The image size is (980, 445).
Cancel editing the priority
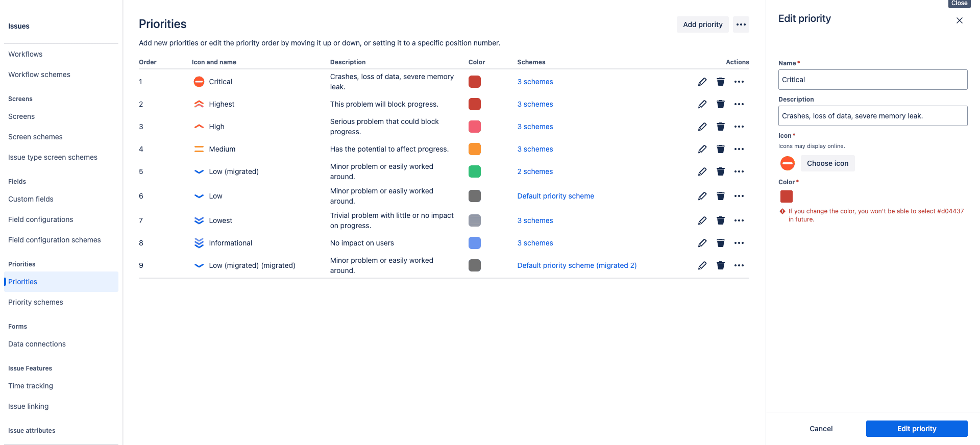(x=821, y=429)
